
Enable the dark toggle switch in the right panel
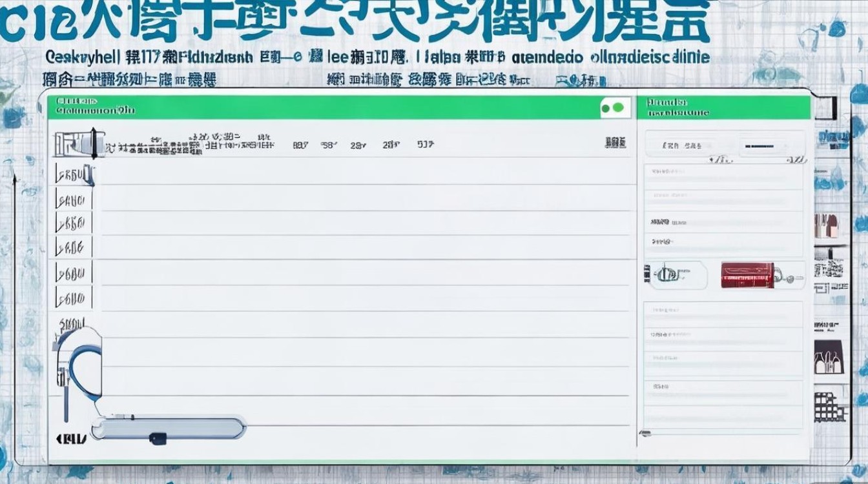coord(759,147)
